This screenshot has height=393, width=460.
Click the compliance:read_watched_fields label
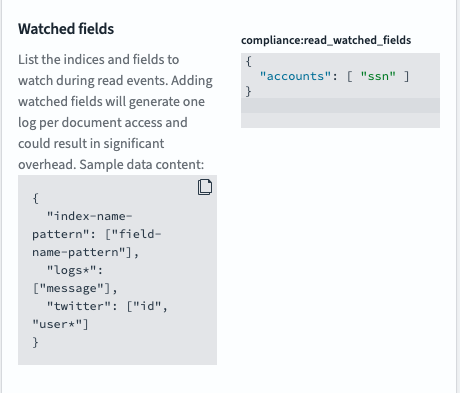326,40
